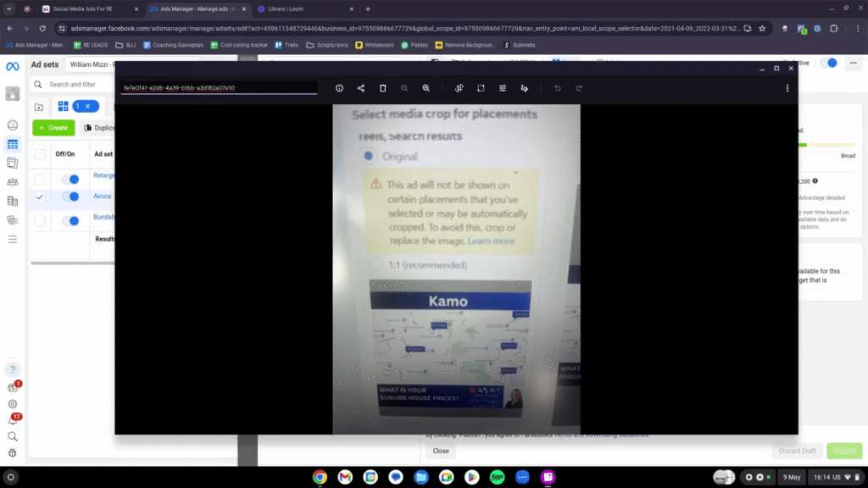Open the Ads reporting icon in sidebar

[x=12, y=164]
